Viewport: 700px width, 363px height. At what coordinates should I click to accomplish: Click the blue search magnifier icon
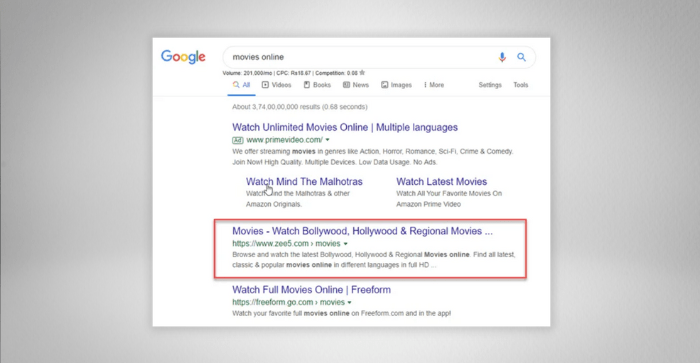coord(521,57)
